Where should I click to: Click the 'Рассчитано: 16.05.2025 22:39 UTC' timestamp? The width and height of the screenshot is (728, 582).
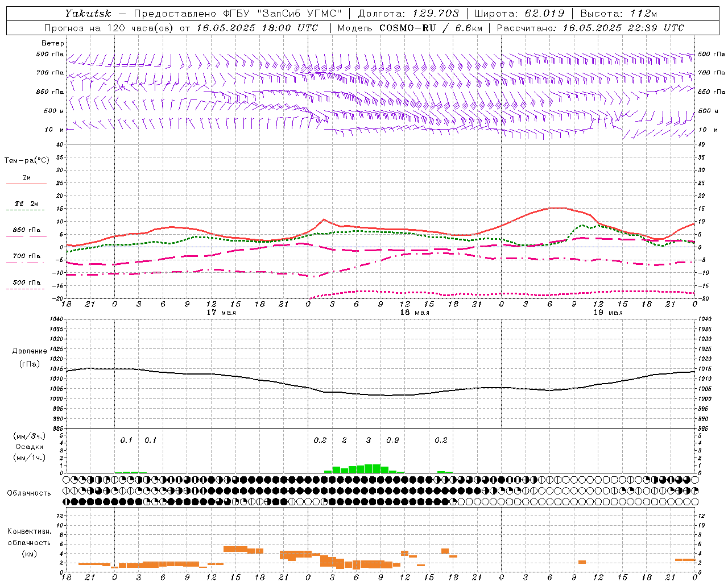click(590, 28)
